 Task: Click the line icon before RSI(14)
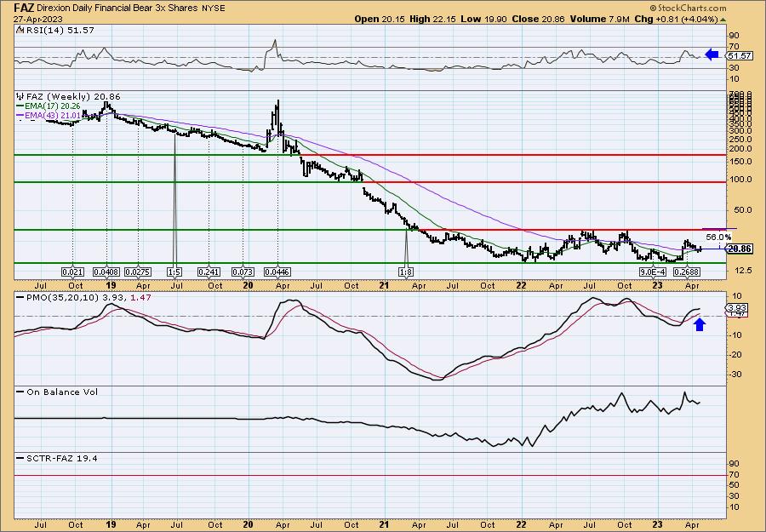tap(19, 30)
